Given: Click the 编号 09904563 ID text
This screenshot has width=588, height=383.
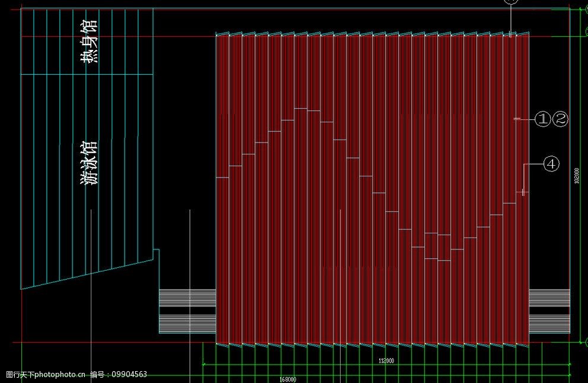Looking at the screenshot, I should [118, 375].
